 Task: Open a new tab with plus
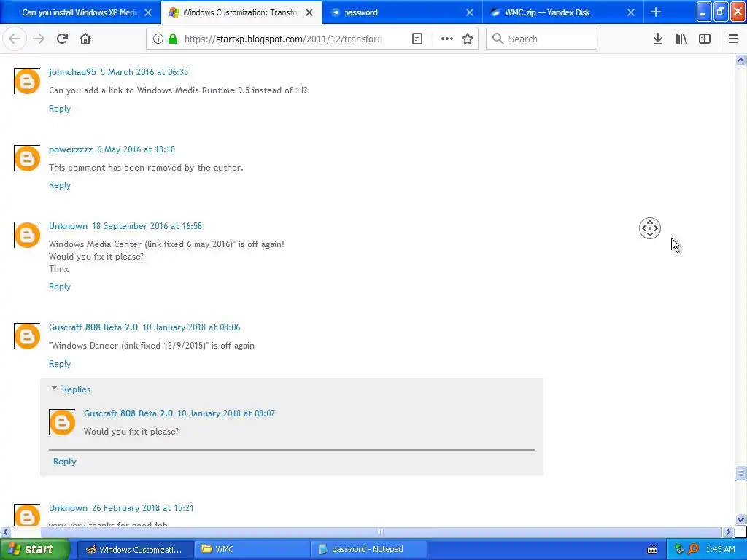[656, 12]
